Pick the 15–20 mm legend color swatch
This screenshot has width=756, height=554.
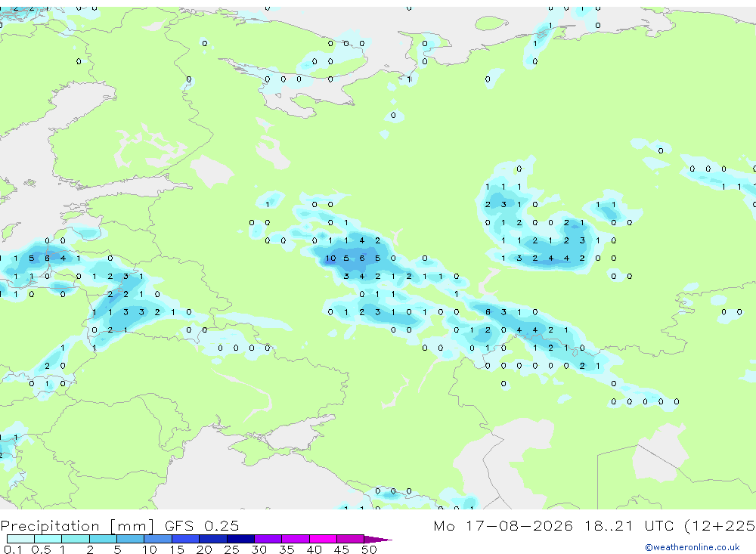(x=185, y=539)
